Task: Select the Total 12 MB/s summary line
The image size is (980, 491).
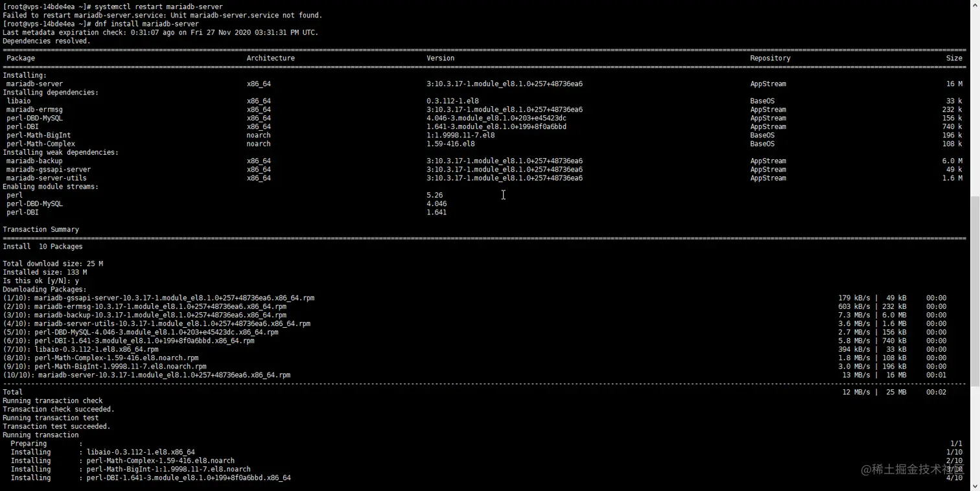Action: [x=454, y=392]
